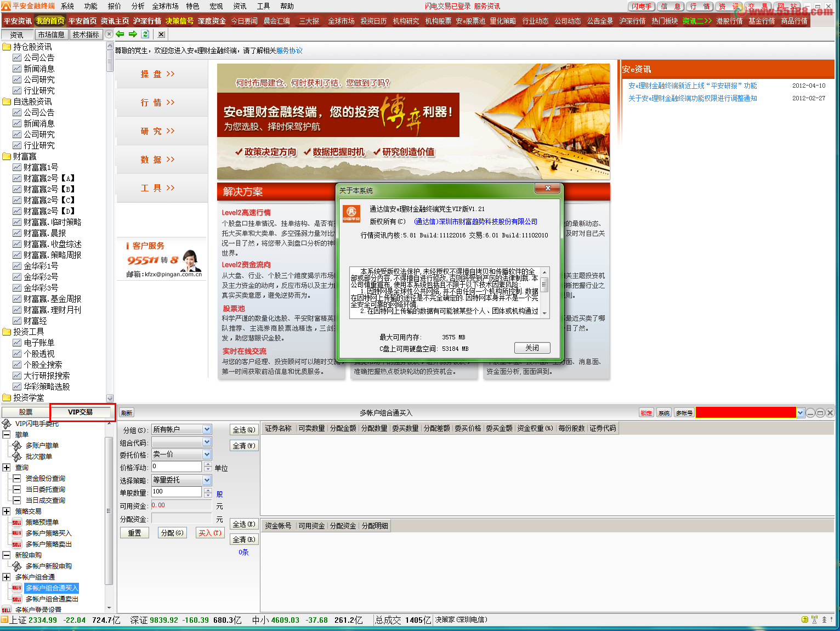Open the 委托价格 dropdown
Viewport: 840px width, 631px height.
coord(207,454)
